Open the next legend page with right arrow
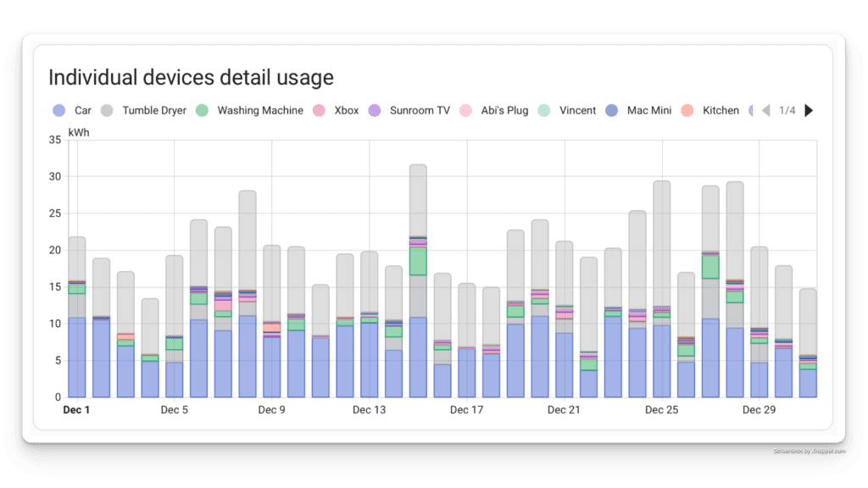 pos(810,110)
